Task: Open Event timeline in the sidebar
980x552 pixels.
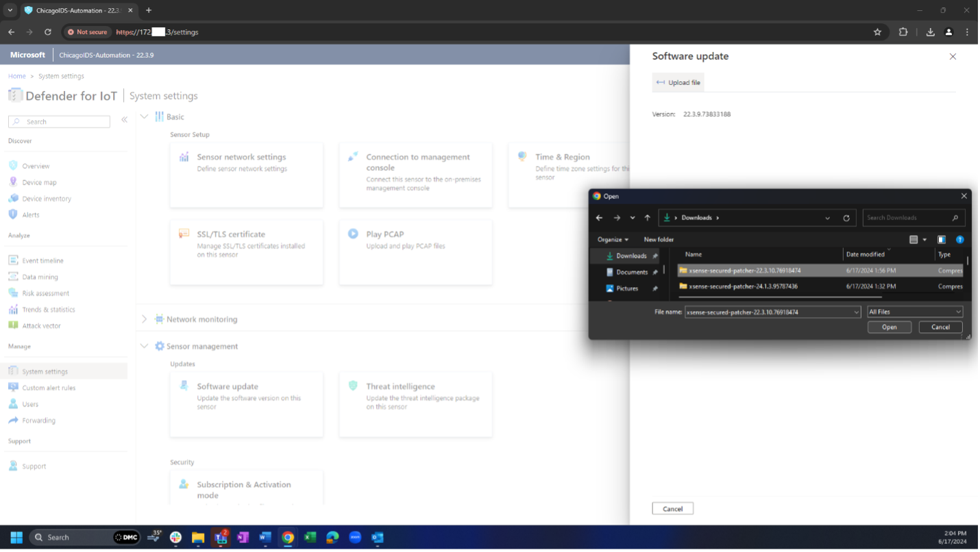Action: coord(42,261)
